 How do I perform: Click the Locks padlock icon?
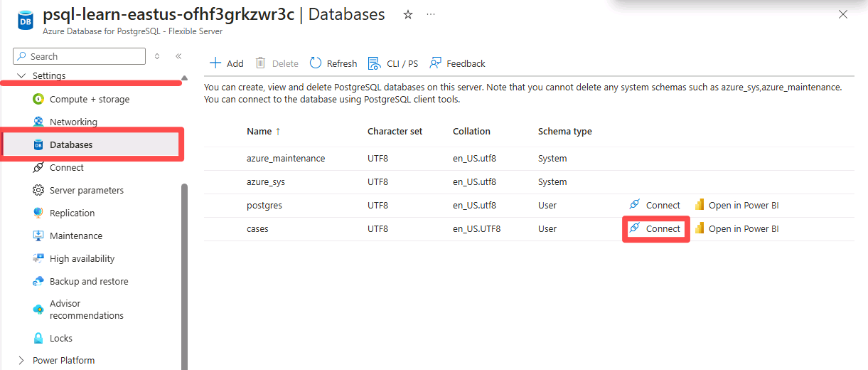(x=38, y=338)
